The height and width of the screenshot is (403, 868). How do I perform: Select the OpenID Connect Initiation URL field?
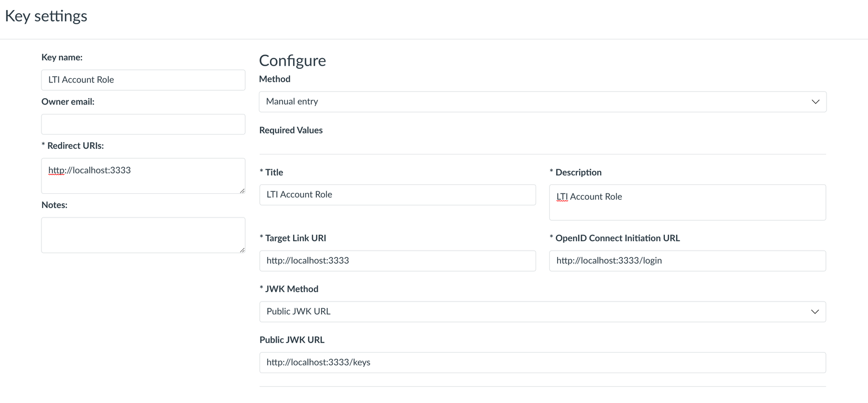coord(687,261)
